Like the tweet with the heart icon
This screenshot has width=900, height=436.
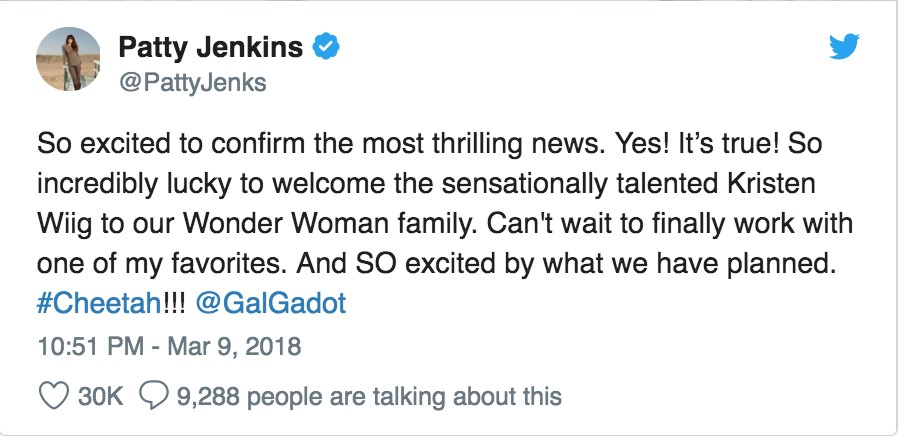coord(51,396)
